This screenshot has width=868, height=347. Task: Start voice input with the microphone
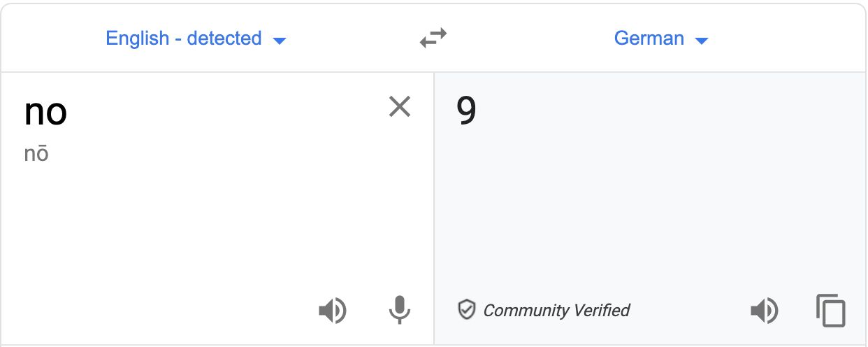[x=400, y=310]
